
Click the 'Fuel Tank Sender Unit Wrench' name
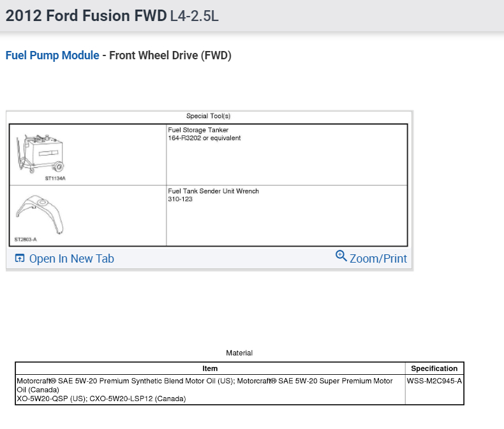(x=213, y=191)
